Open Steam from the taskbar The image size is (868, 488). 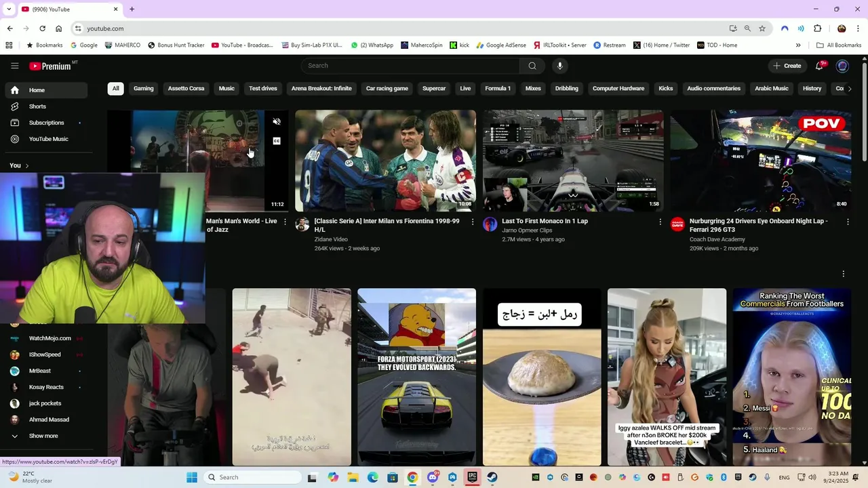click(x=492, y=477)
